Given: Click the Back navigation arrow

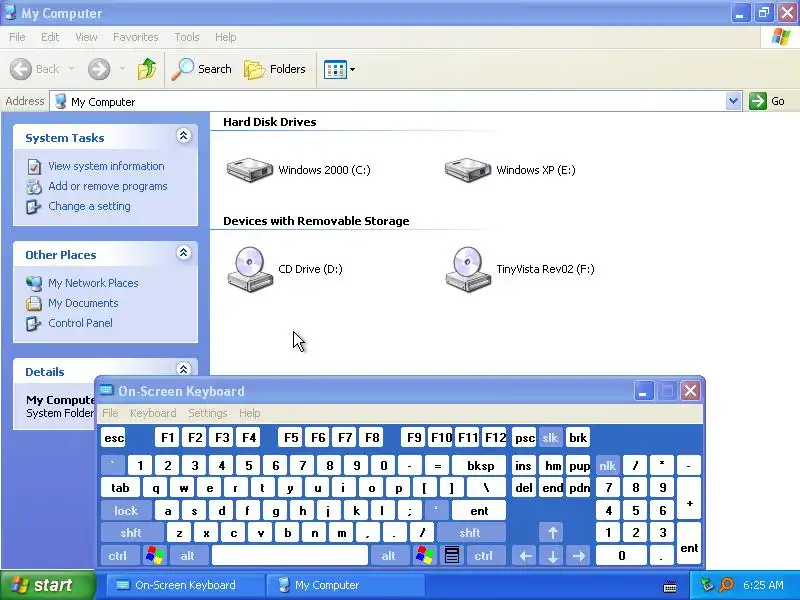Looking at the screenshot, I should coord(21,69).
